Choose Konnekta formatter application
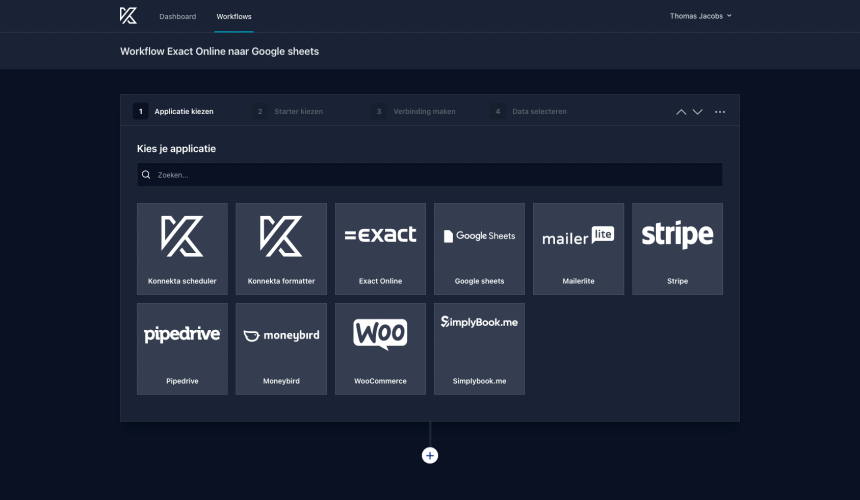The width and height of the screenshot is (860, 500). pos(281,249)
